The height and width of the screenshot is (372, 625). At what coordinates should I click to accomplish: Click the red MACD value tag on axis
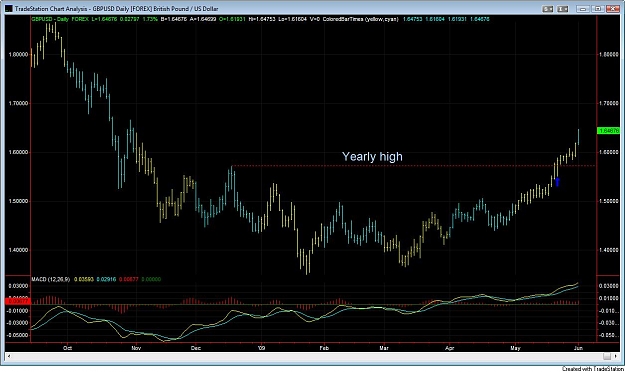18,301
